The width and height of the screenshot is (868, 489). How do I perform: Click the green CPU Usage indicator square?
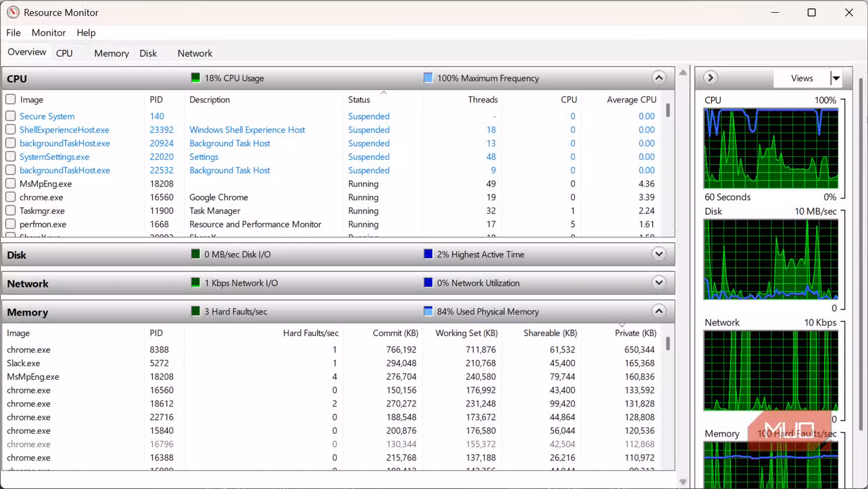[x=195, y=78]
